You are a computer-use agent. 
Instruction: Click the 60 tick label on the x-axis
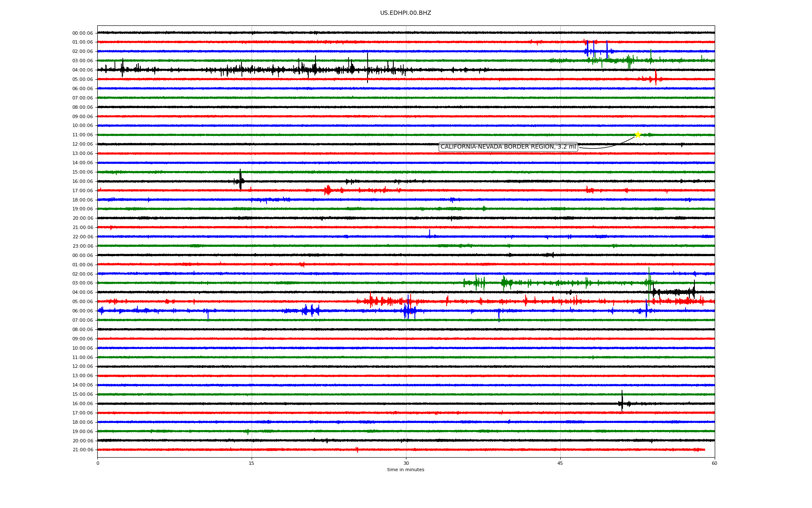coord(714,463)
